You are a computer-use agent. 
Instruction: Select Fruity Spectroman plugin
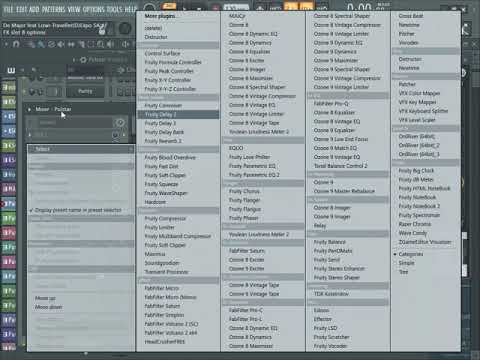pyautogui.click(x=419, y=215)
